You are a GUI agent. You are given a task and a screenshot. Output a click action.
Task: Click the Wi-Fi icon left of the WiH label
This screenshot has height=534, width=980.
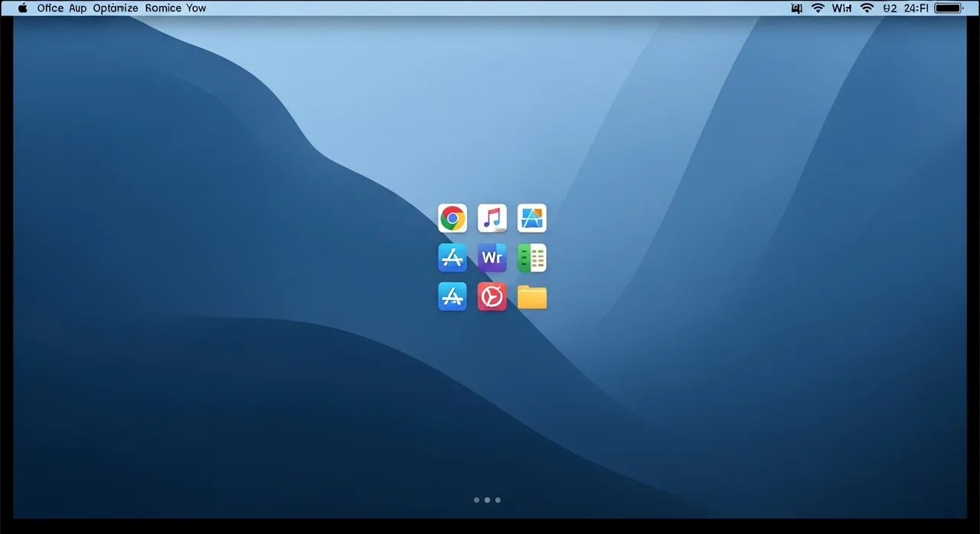click(818, 8)
